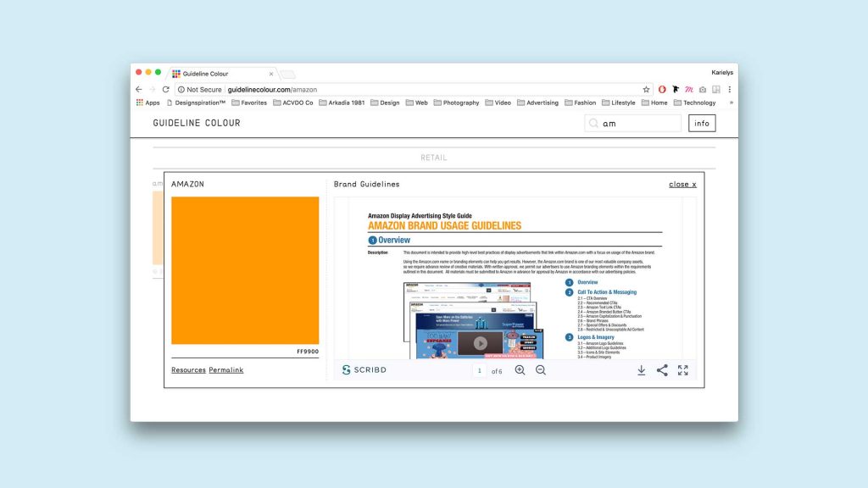
Task: Open the Home bookmark folder
Action: coord(654,103)
